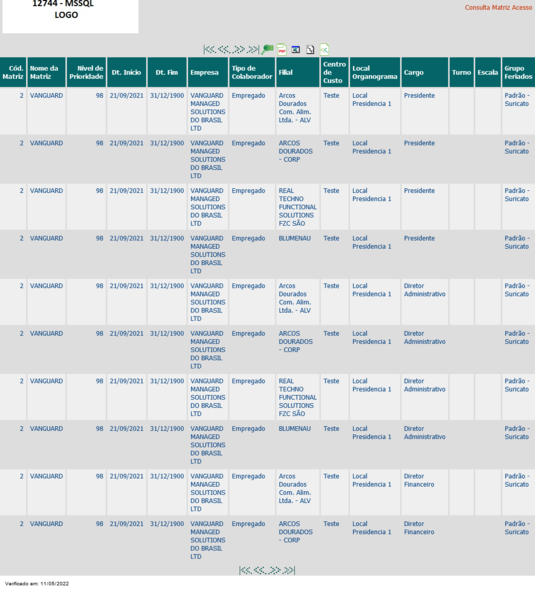Screen dimensions: 535x591
Task: Sort by Dt. Início column header
Action: 126,72
